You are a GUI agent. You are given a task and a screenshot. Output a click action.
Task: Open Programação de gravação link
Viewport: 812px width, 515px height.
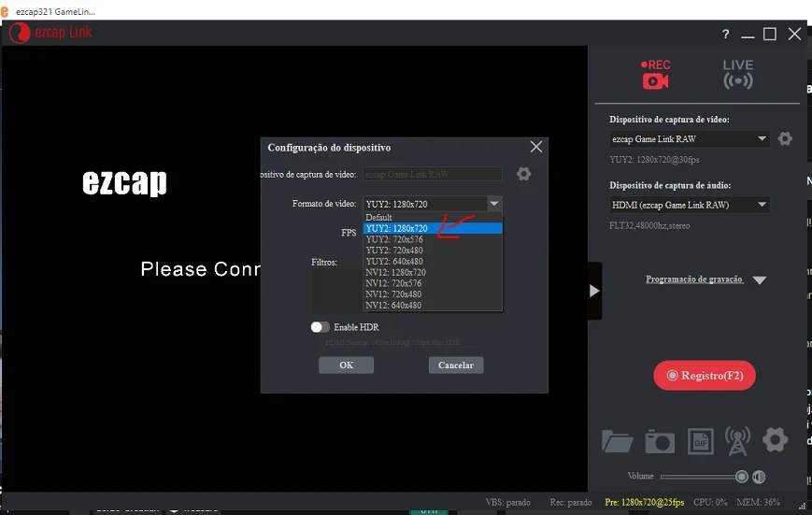pos(694,279)
